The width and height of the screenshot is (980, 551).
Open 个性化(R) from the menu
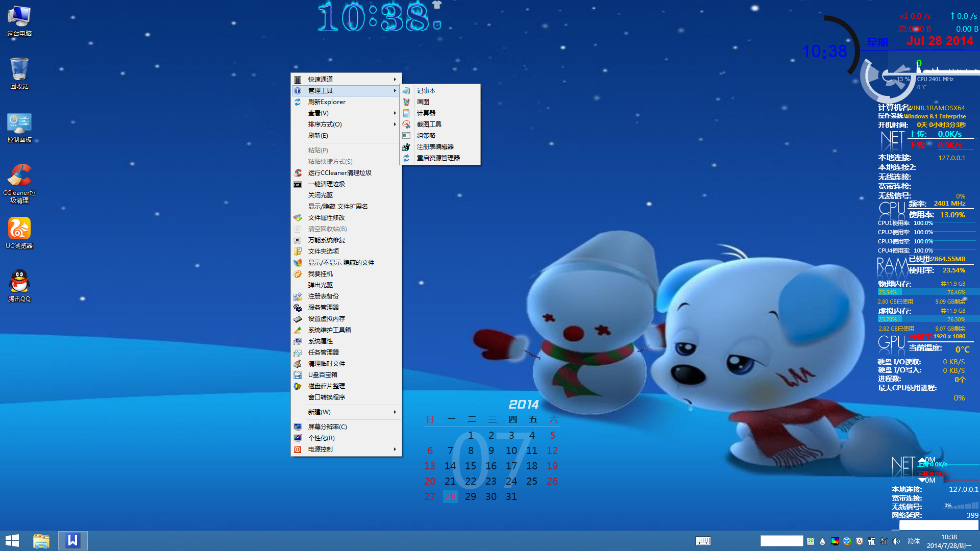[x=346, y=438]
